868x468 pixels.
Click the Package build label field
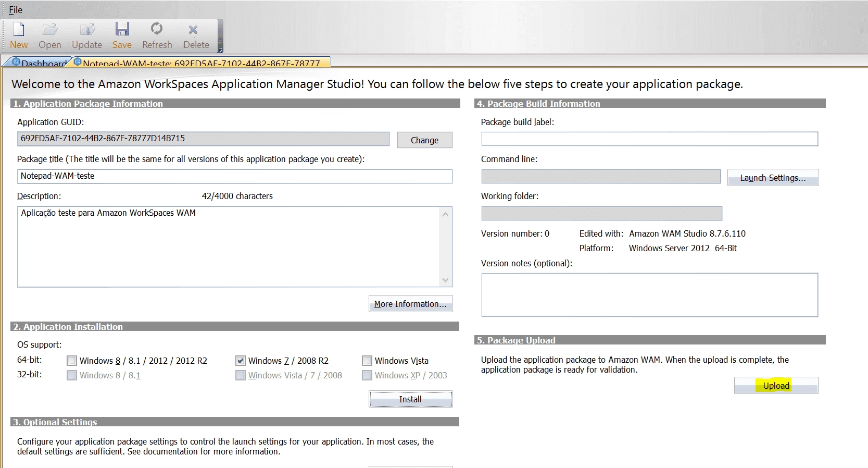[650, 139]
